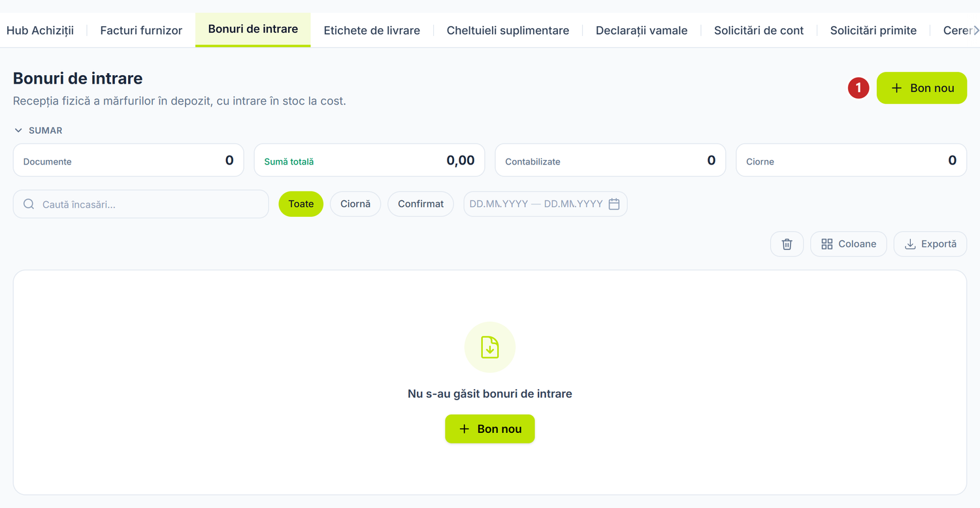Click Bon nou in the empty list
This screenshot has height=508, width=980.
(490, 429)
